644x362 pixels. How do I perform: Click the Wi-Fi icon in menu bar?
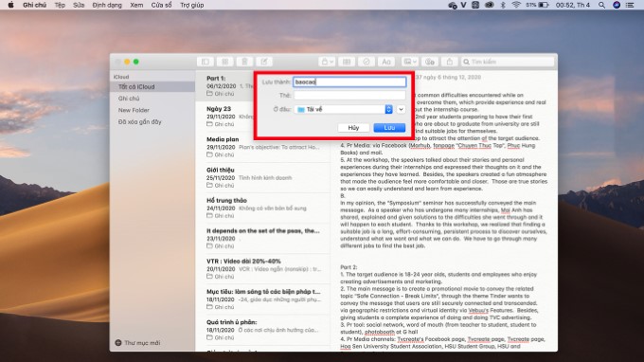(516, 5)
